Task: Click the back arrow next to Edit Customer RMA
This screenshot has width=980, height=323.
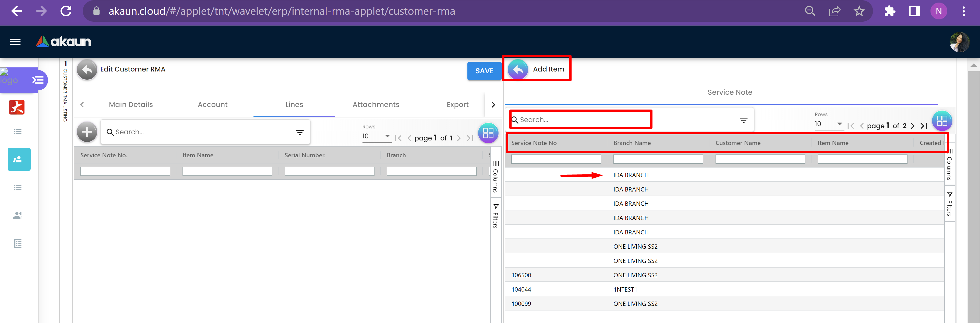Action: pyautogui.click(x=87, y=70)
